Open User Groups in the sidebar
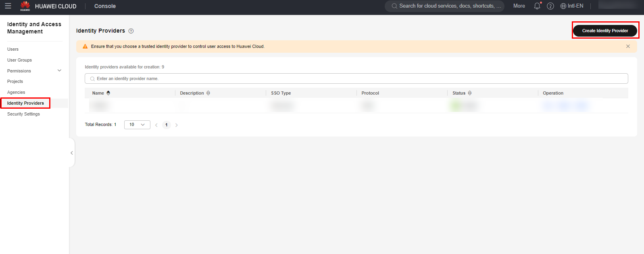The image size is (644, 254). click(x=19, y=60)
